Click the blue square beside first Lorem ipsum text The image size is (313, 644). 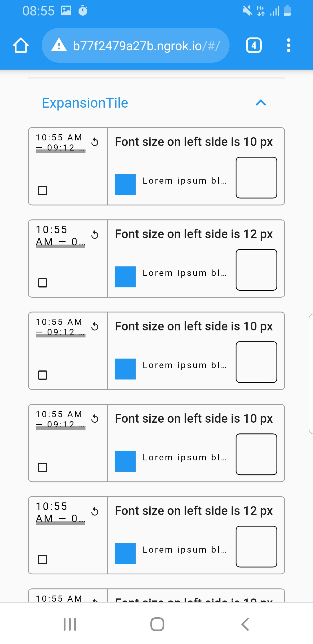125,184
